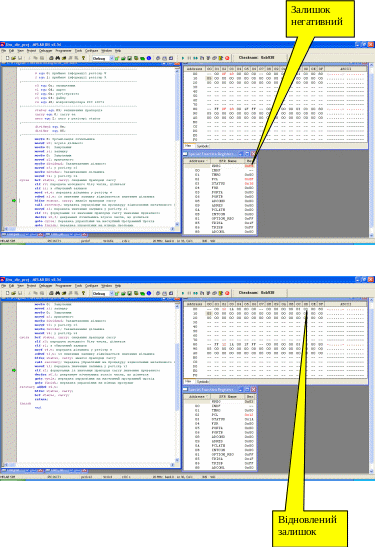The height and width of the screenshot is (547, 375).
Task: Click New File icon in upper MPLAB toolbar
Action: 8,58
